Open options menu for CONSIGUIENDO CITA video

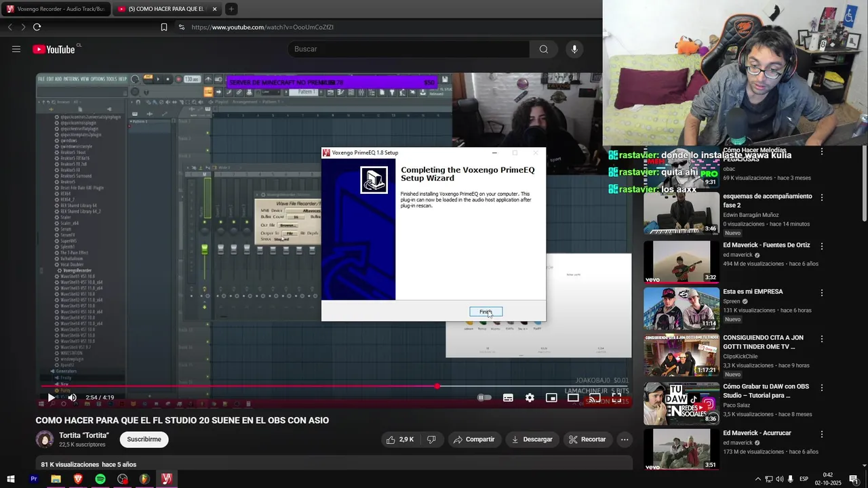pos(822,339)
